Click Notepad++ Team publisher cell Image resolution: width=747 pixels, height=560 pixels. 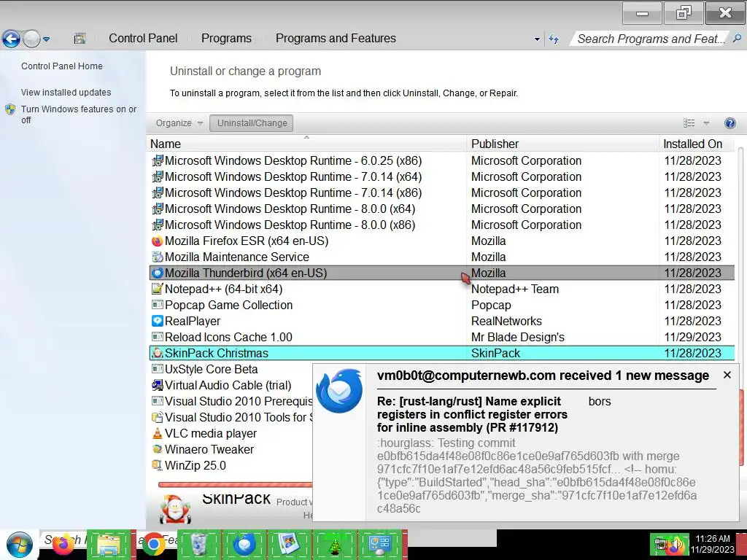point(514,289)
